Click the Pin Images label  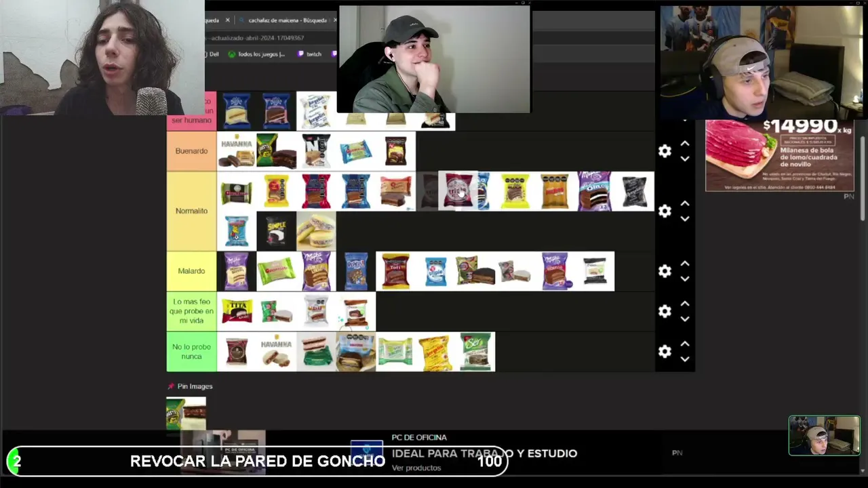[x=195, y=386]
